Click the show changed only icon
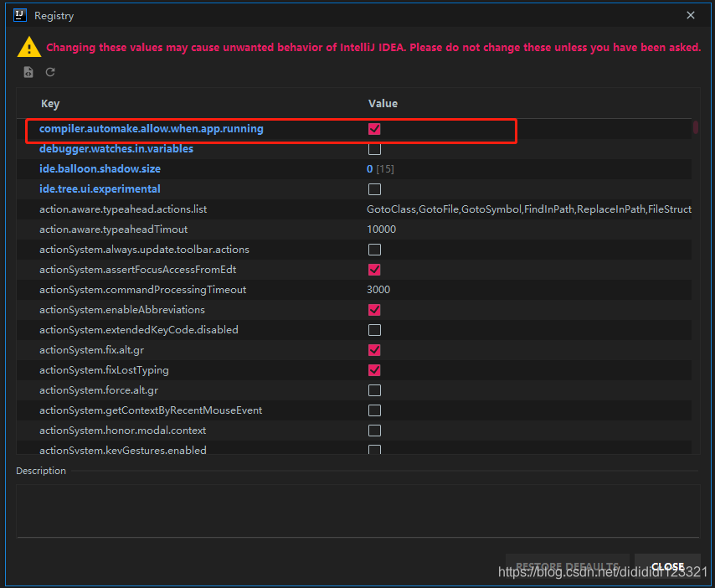This screenshot has width=715, height=588. pos(28,72)
